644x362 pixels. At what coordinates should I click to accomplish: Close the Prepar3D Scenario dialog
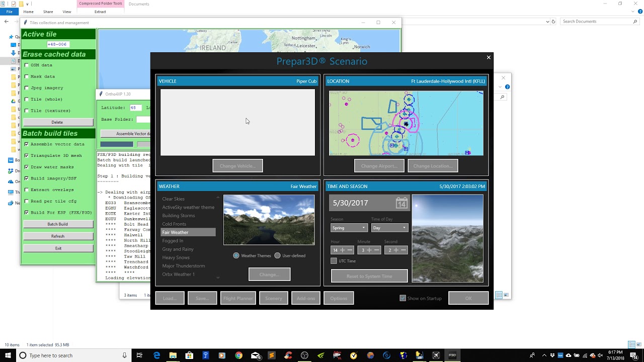tap(488, 57)
